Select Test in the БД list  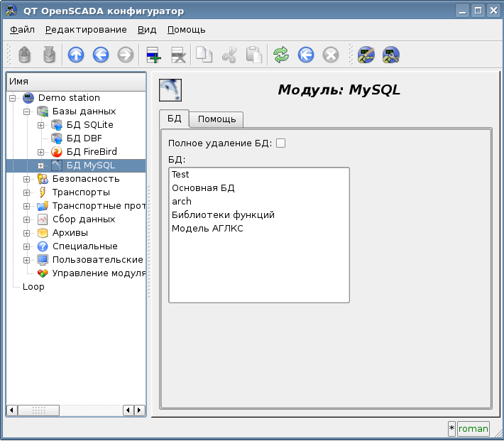point(259,175)
